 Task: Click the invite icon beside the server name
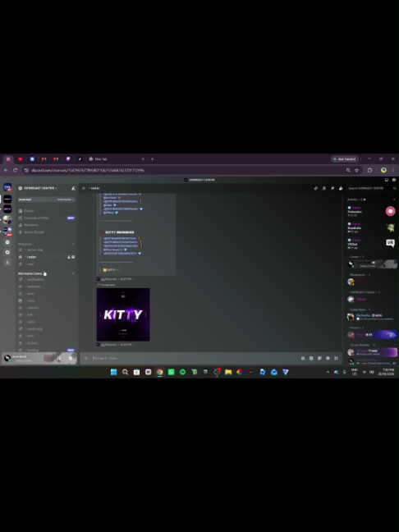coord(73,188)
